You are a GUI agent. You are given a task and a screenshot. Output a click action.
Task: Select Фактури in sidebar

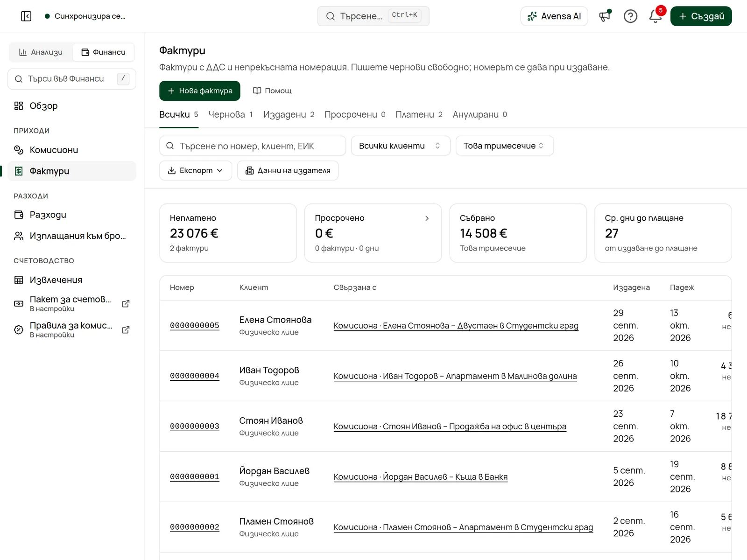click(x=72, y=171)
